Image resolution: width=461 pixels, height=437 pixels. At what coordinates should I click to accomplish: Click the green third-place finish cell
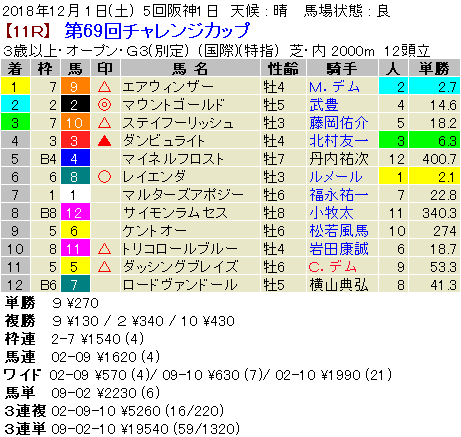(15, 123)
